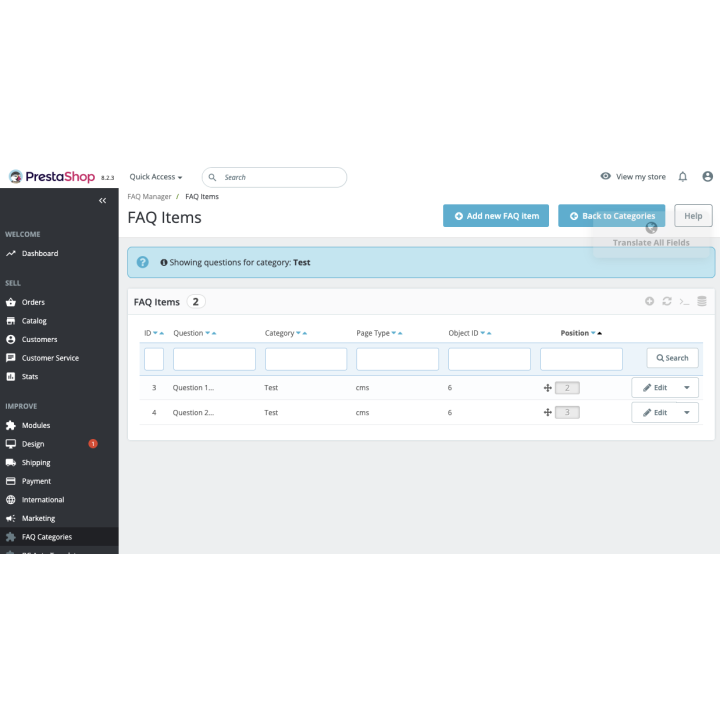Show the SQL query icon in list toolbar
This screenshot has width=720, height=720.
tap(684, 301)
